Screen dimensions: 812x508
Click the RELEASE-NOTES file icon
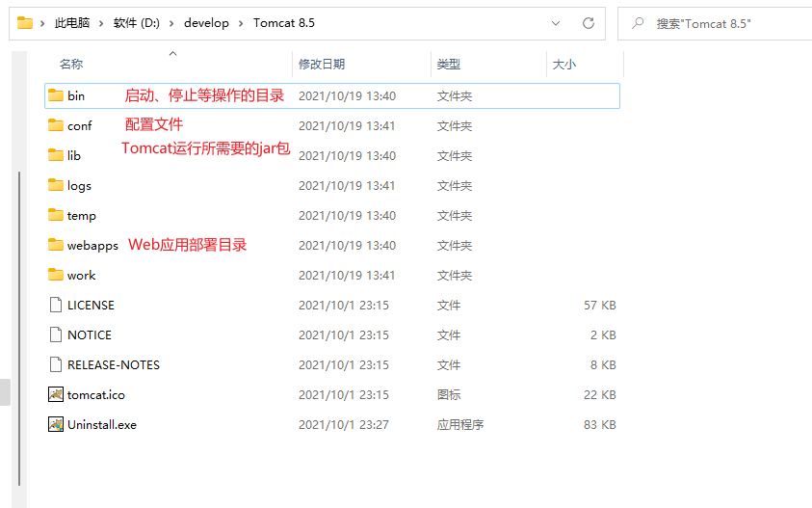56,364
